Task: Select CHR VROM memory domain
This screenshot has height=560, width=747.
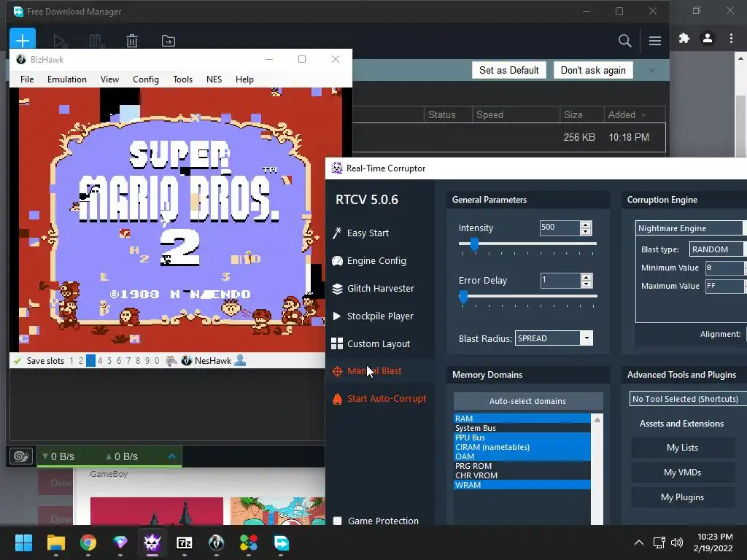Action: pyautogui.click(x=522, y=475)
